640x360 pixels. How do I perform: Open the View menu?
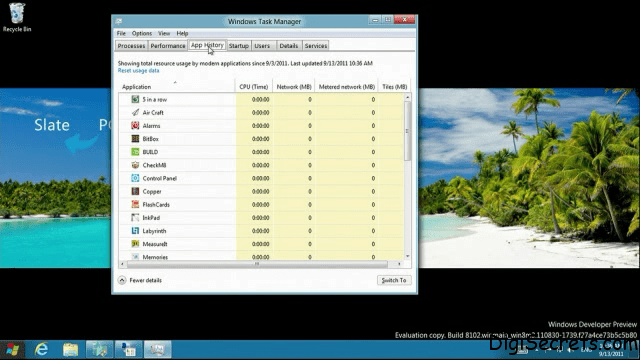click(x=164, y=33)
